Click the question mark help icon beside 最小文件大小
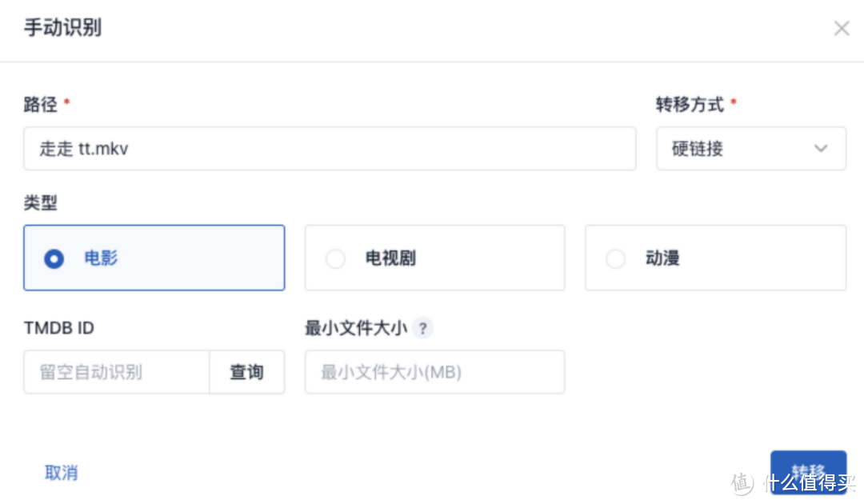Viewport: 864px width, 504px height. [x=422, y=328]
